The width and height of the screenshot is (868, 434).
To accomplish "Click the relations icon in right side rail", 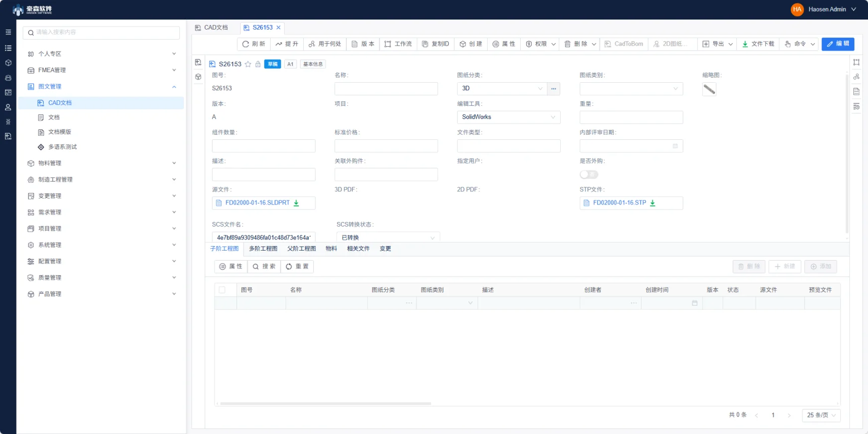I will click(856, 77).
